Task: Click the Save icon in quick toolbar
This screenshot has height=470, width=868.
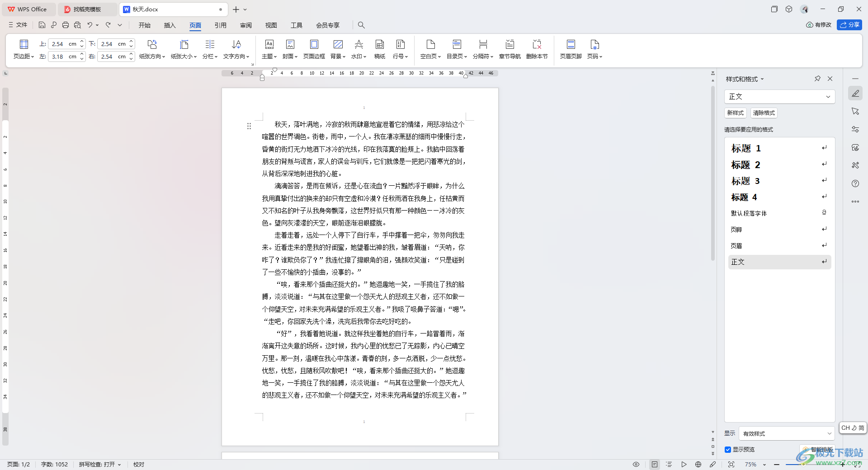Action: [42, 25]
